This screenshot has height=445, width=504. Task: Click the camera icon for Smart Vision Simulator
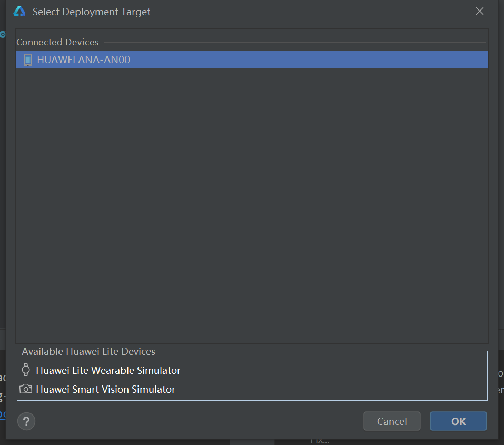coord(26,389)
